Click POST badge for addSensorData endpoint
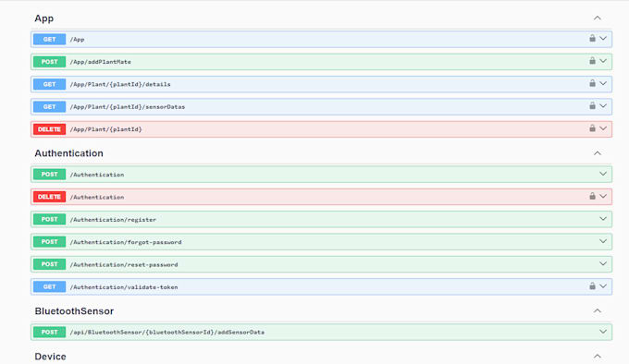Screen dimensions: 629x364 [49, 332]
